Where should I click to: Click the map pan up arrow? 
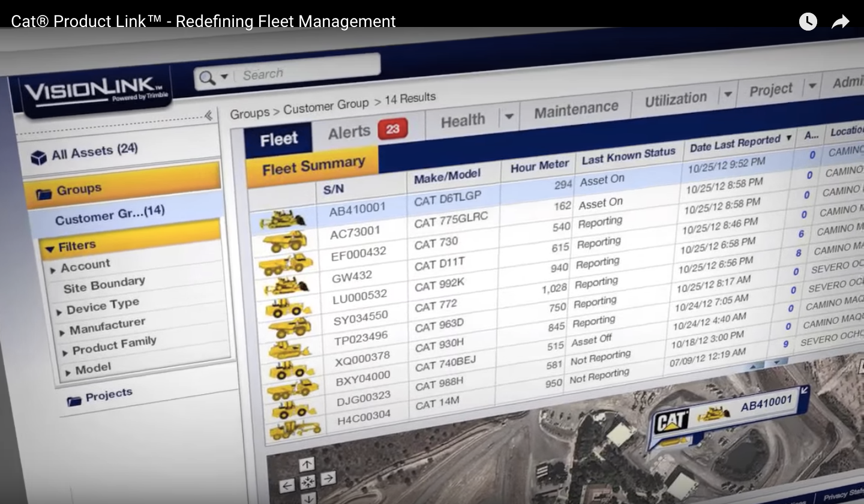click(x=307, y=464)
